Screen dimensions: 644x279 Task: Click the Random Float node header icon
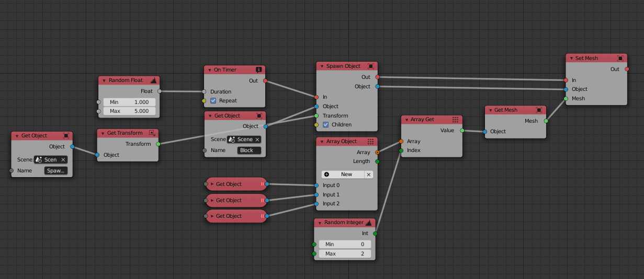coord(153,80)
